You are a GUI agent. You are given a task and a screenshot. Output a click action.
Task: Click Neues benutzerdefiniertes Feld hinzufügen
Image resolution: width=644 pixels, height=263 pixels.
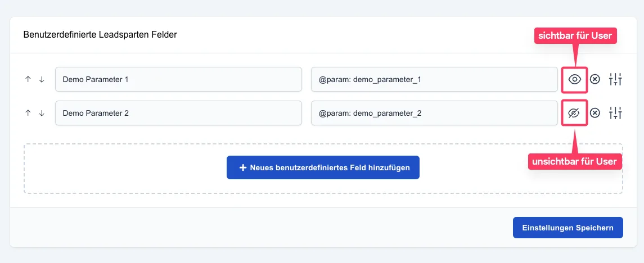click(323, 167)
